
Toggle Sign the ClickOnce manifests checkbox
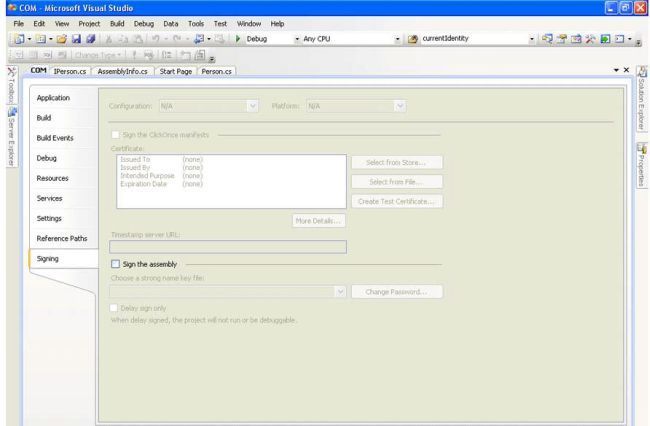tap(115, 135)
